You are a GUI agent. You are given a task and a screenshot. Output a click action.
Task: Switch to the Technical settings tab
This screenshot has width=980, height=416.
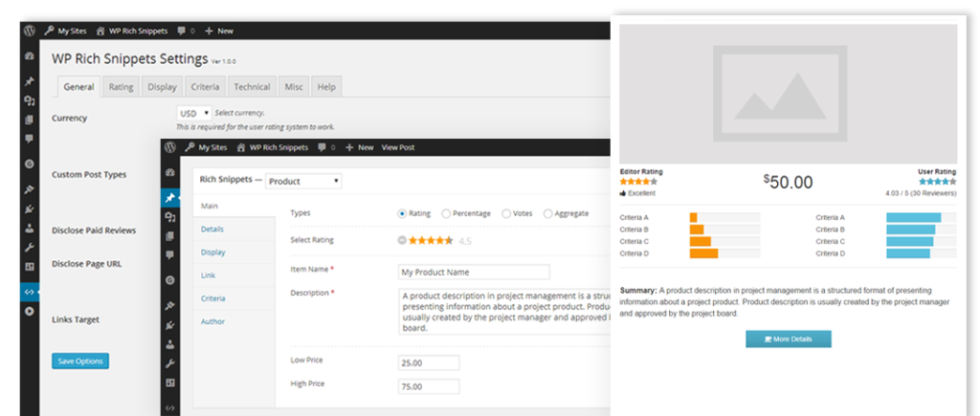[x=252, y=87]
